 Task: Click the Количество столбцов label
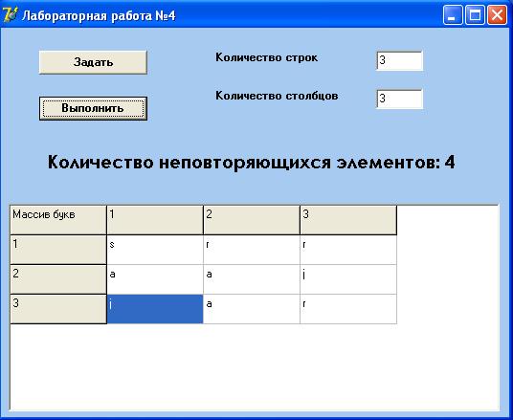point(277,96)
